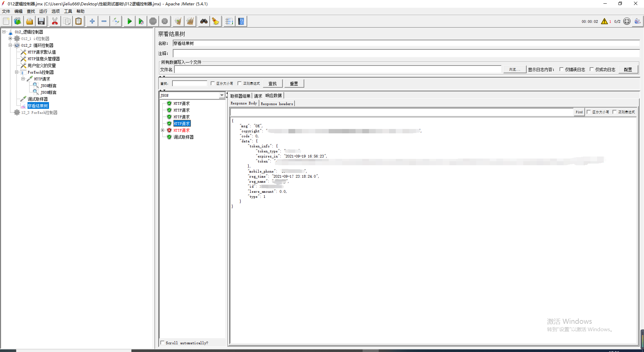The width and height of the screenshot is (644, 352).
Task: Expand the failed red HTTP请求 result
Action: (163, 130)
